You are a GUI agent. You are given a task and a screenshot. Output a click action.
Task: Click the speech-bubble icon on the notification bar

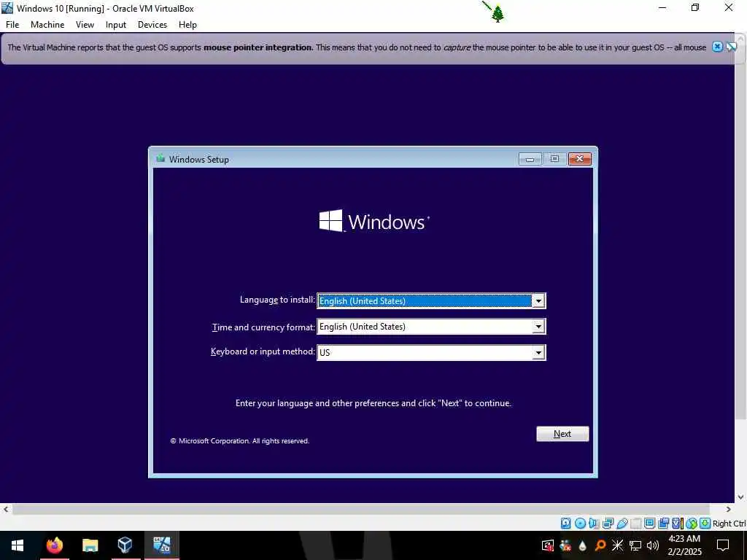(731, 47)
